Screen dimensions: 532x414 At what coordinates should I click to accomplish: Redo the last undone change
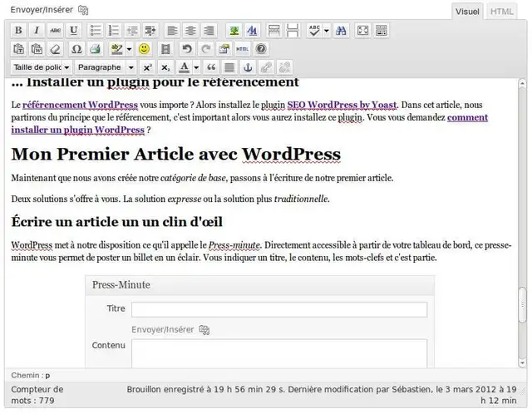(x=205, y=49)
